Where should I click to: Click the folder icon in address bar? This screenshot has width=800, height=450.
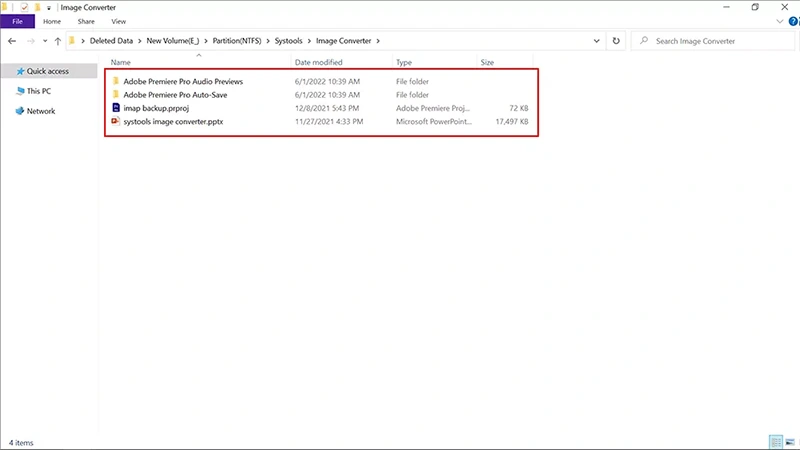(72, 41)
